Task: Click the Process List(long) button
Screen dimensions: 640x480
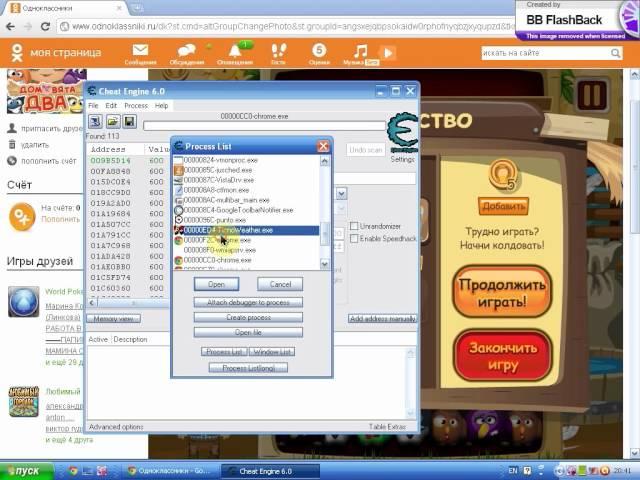Action: tap(248, 368)
